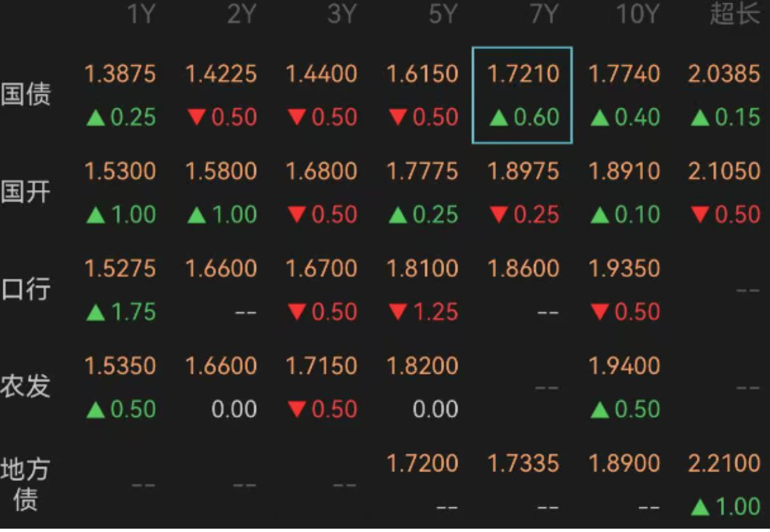The width and height of the screenshot is (770, 532).
Task: Click green up arrow for 地方债 超长 1.00
Action: [x=700, y=508]
